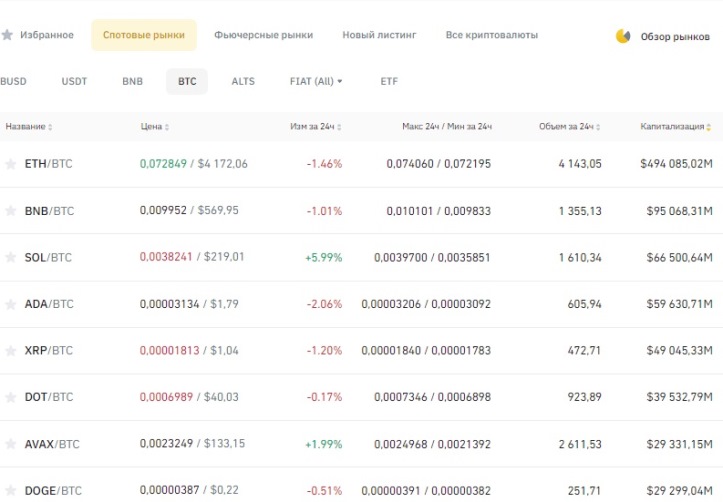This screenshot has width=723, height=502.
Task: Open the ADA/BTC trading pair
Action: pos(49,304)
